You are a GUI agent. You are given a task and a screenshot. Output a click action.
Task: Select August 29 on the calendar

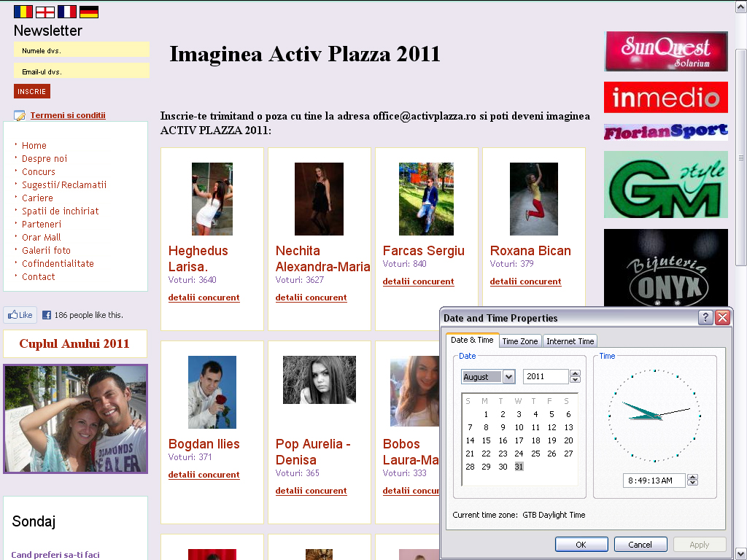tap(486, 467)
